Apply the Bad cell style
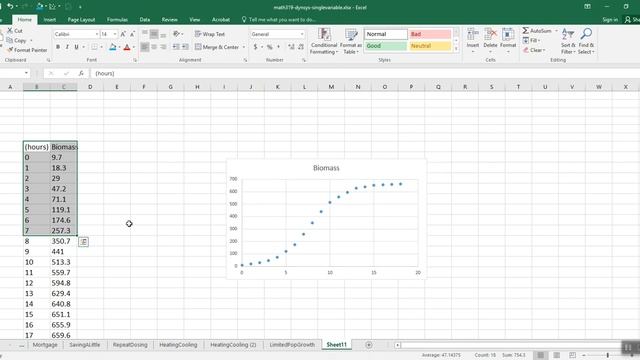This screenshot has width=640, height=360. [430, 34]
